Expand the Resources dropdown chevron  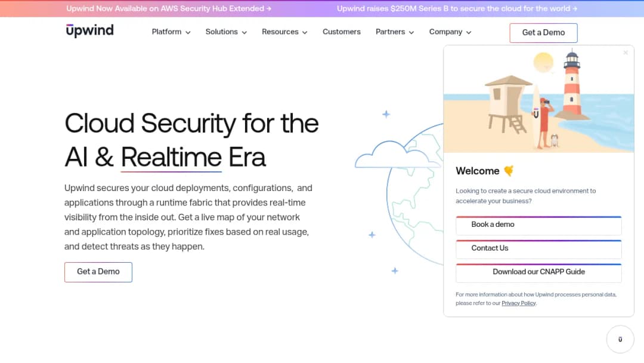click(x=305, y=32)
